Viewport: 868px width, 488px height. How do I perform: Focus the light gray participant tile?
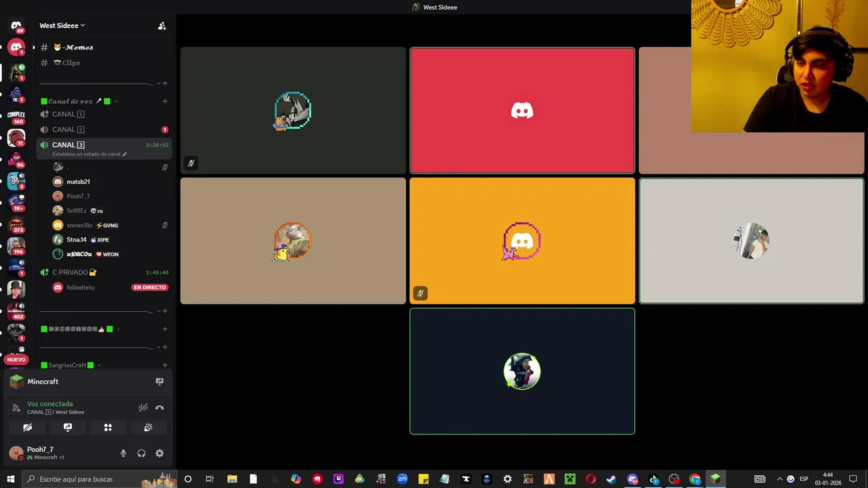(751, 241)
